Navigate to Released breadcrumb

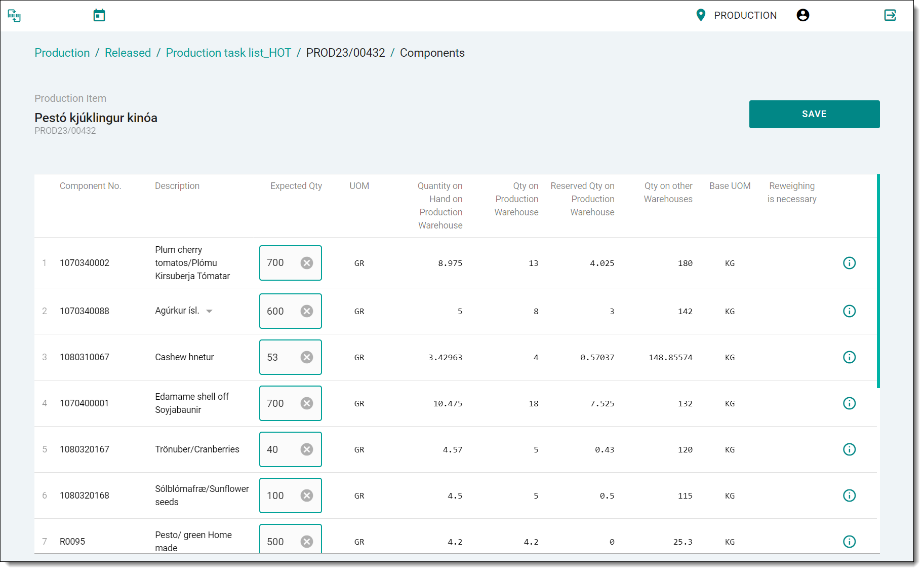[x=128, y=53]
